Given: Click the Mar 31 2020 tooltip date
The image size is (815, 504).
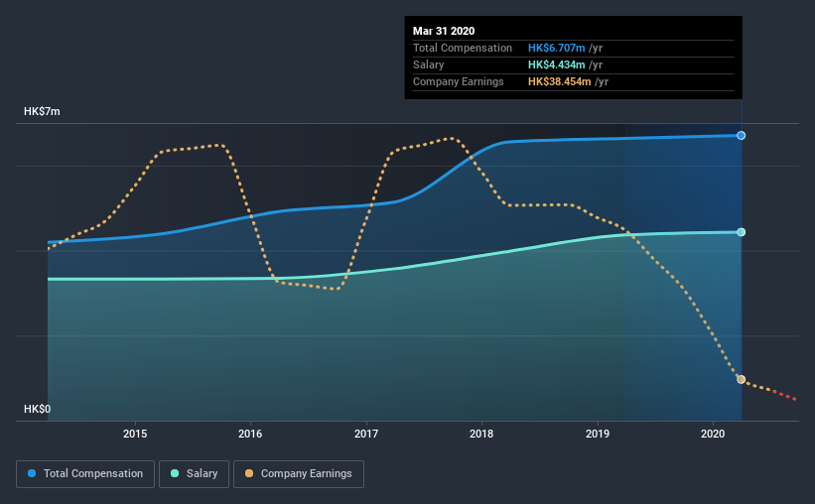Looking at the screenshot, I should point(444,31).
